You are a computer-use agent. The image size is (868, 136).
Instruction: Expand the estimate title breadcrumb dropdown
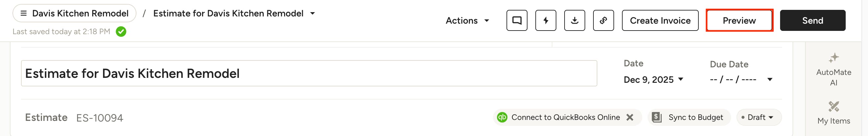(x=312, y=13)
